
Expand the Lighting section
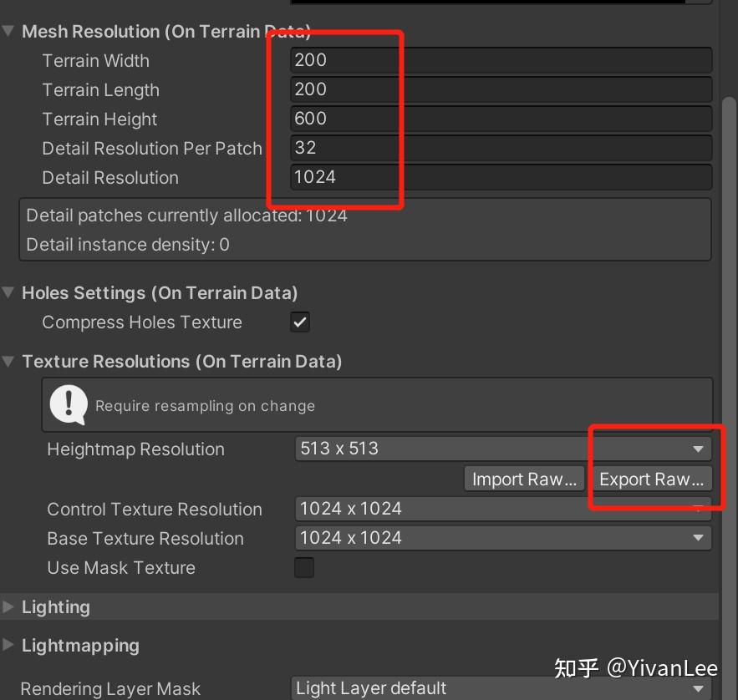point(8,606)
